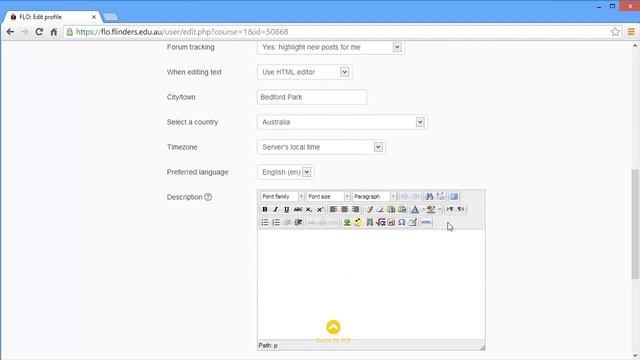Align text left in editor
The height and width of the screenshot is (360, 640).
(x=333, y=209)
